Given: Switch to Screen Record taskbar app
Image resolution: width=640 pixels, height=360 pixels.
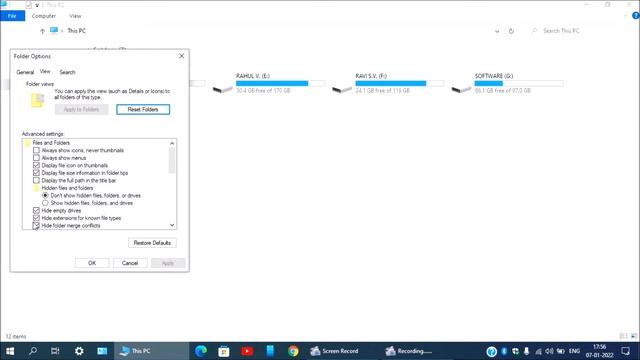Looking at the screenshot, I should pos(334,351).
